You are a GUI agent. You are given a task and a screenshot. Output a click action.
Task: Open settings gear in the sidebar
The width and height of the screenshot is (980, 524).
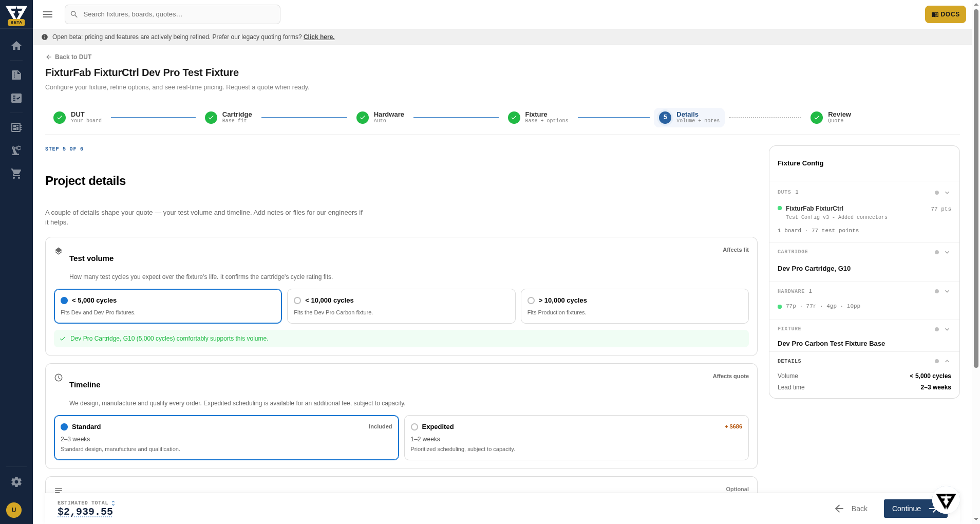[16, 482]
